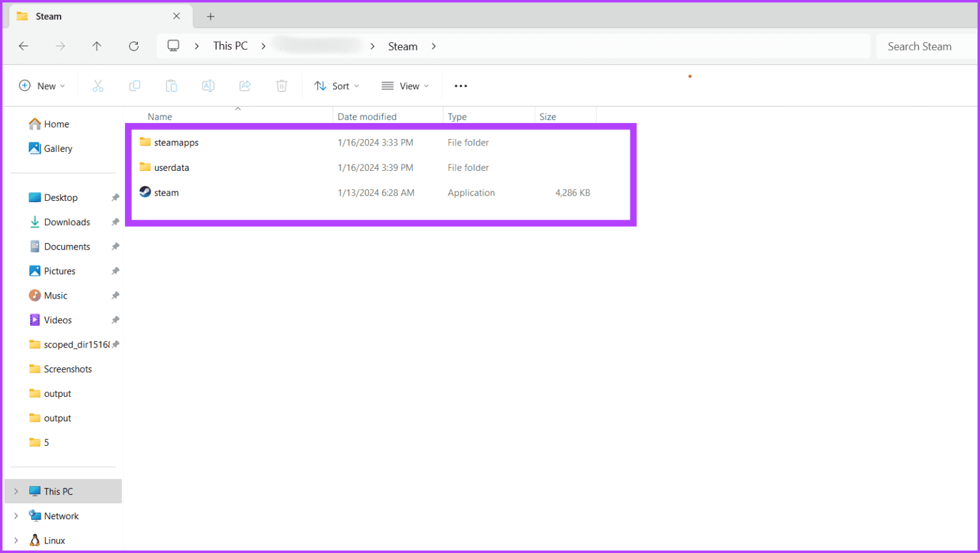Click the Search Steam box
Screen dimensions: 980x553
coord(921,46)
